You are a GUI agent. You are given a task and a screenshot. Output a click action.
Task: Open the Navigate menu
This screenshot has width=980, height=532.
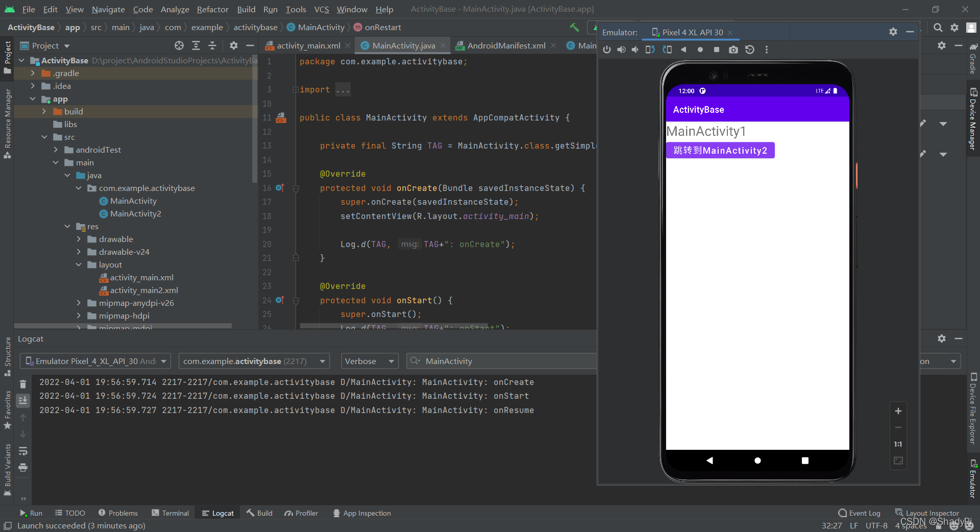(x=108, y=9)
